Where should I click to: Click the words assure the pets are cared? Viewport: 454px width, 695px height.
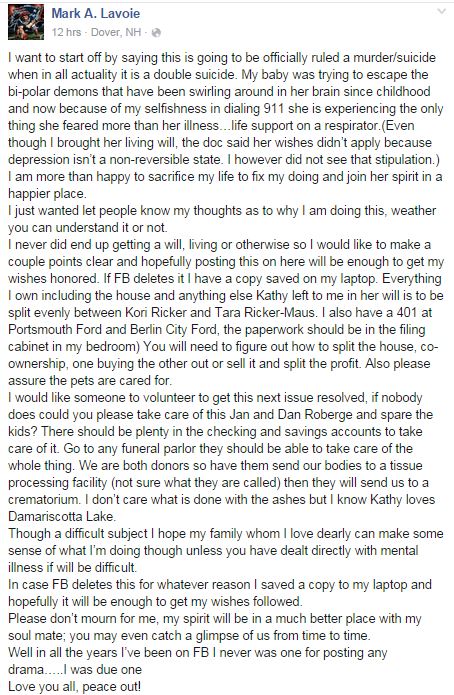82,380
